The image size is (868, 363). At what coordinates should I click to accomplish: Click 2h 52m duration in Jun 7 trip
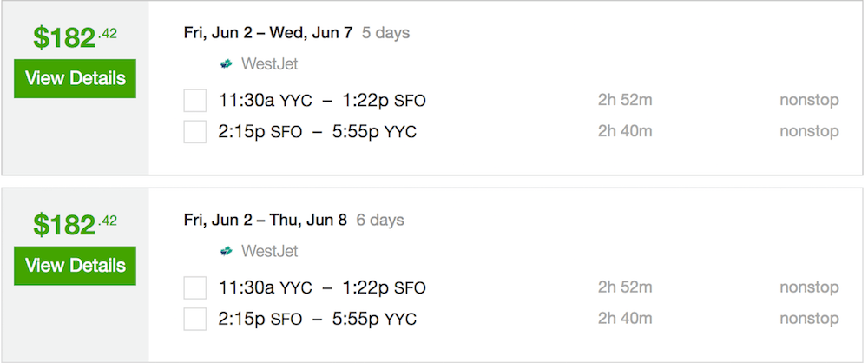coord(625,101)
